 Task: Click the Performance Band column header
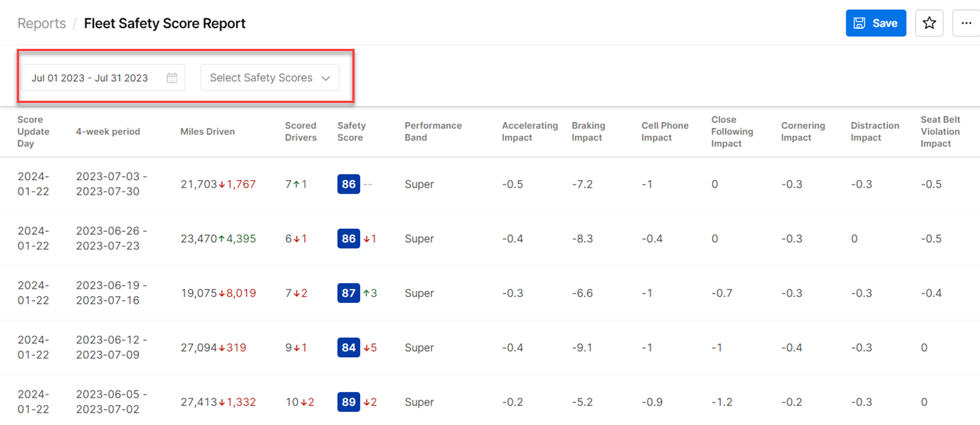433,131
